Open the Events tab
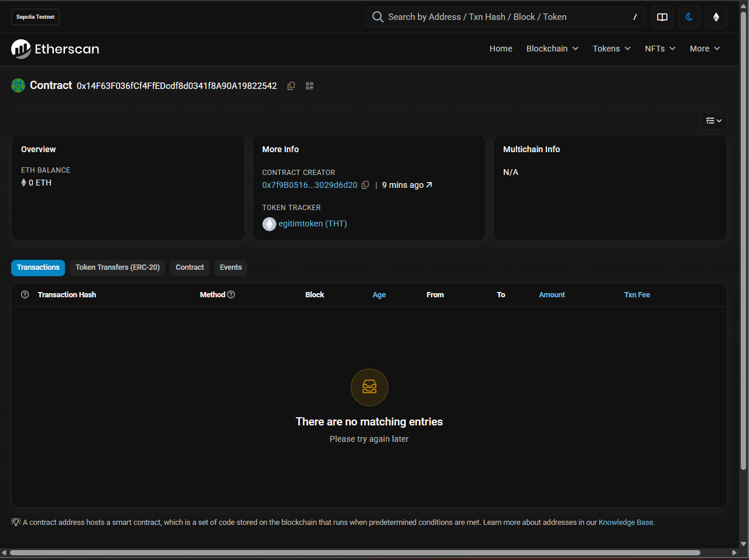The height and width of the screenshot is (560, 749). pyautogui.click(x=231, y=267)
